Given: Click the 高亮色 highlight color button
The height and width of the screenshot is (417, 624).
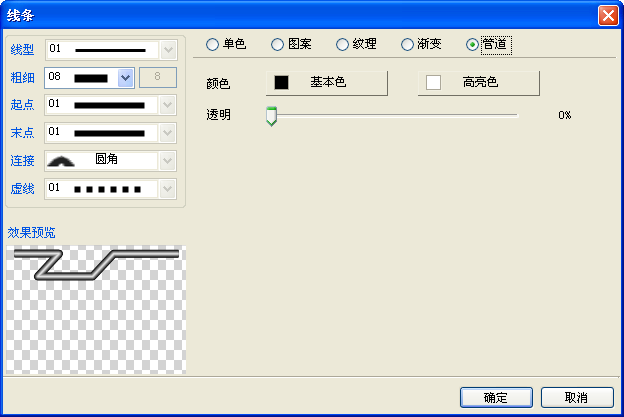Looking at the screenshot, I should point(479,83).
